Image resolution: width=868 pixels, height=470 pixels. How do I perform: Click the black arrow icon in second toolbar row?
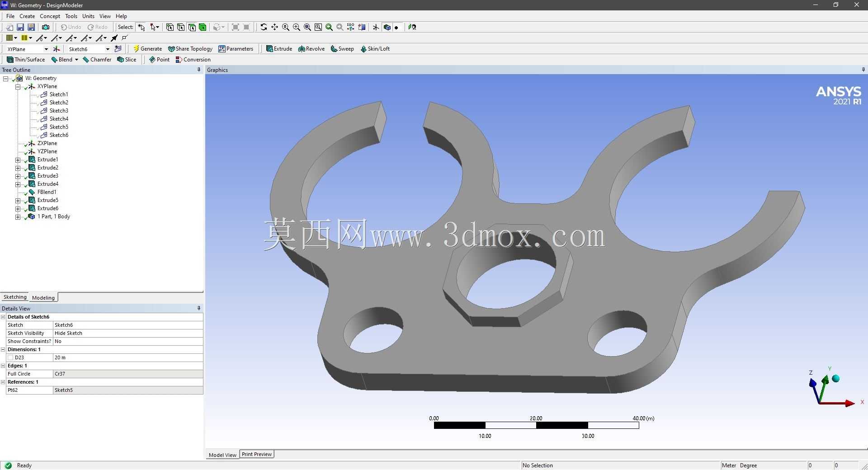(x=114, y=38)
